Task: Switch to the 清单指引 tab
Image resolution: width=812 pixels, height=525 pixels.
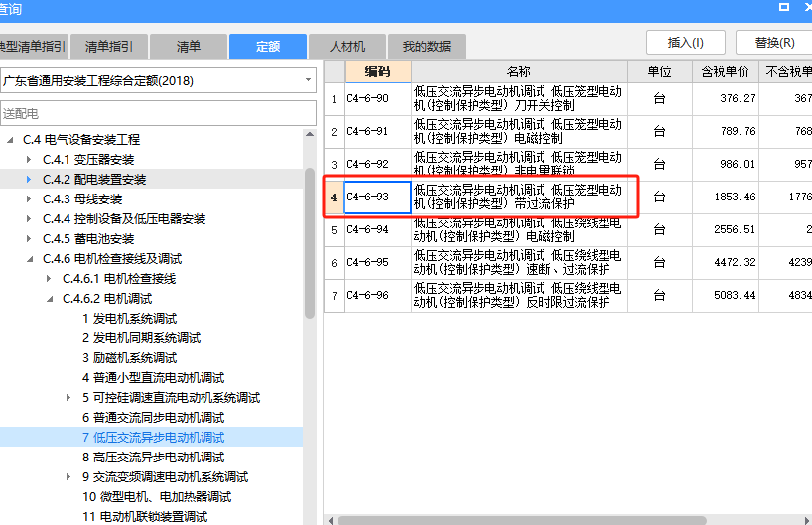Action: [x=109, y=47]
